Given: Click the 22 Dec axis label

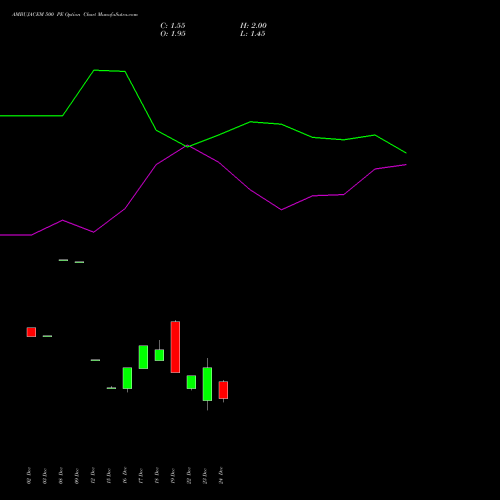Looking at the screenshot, I should point(189,476).
